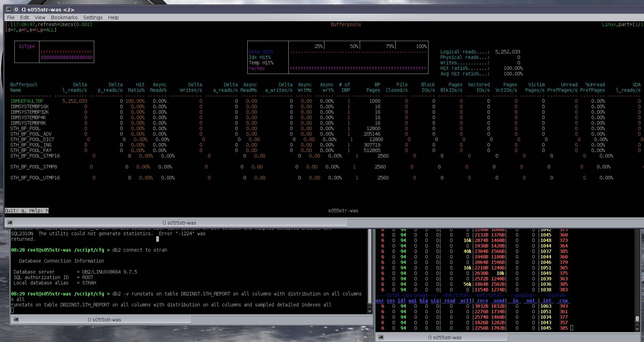
Task: Click the IBMSYSTEMBP16K bufferpool name
Action: [x=29, y=106]
